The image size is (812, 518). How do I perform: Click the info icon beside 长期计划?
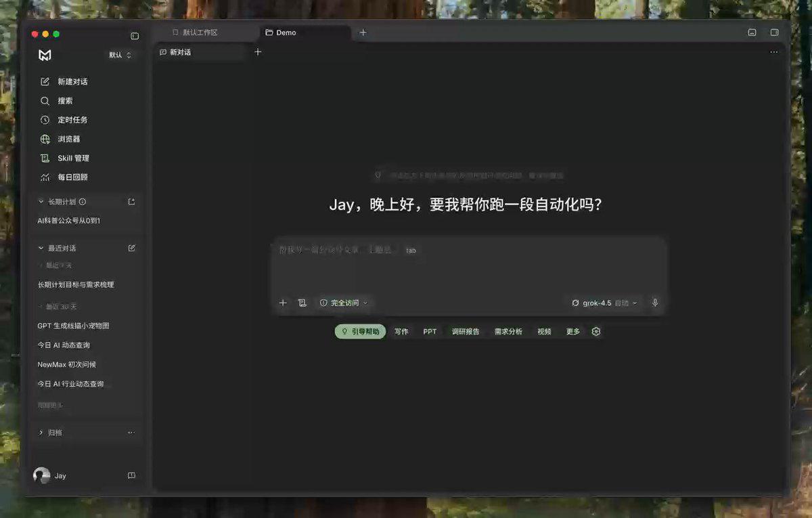click(x=83, y=202)
